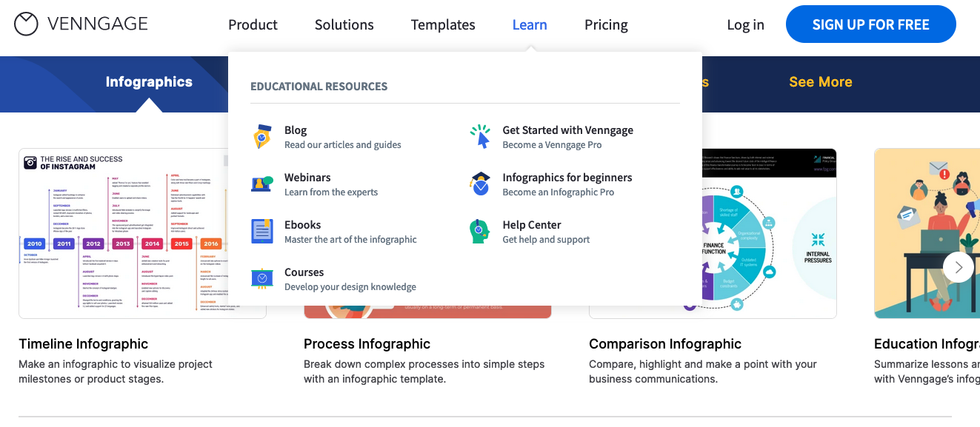Click the Venngage clock logo icon
Viewport: 980px width, 427px height.
pyautogui.click(x=26, y=24)
